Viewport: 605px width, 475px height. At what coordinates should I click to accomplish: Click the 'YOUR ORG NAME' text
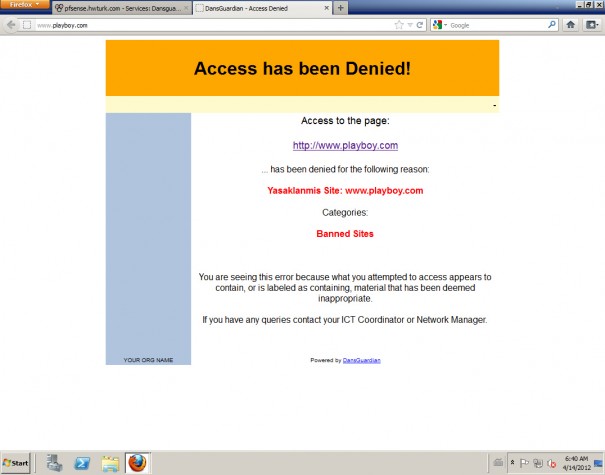[x=148, y=360]
